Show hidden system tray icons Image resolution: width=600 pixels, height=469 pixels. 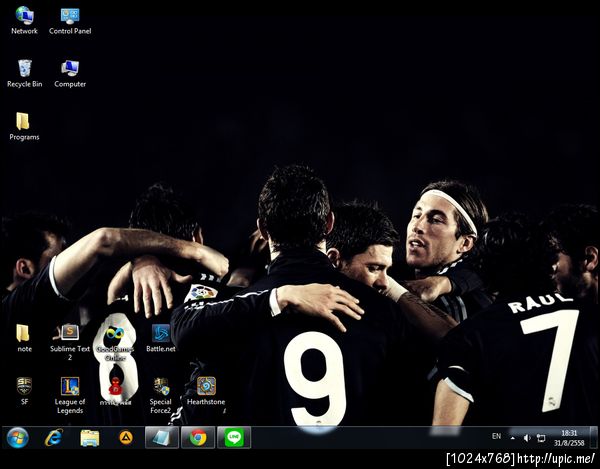click(512, 438)
